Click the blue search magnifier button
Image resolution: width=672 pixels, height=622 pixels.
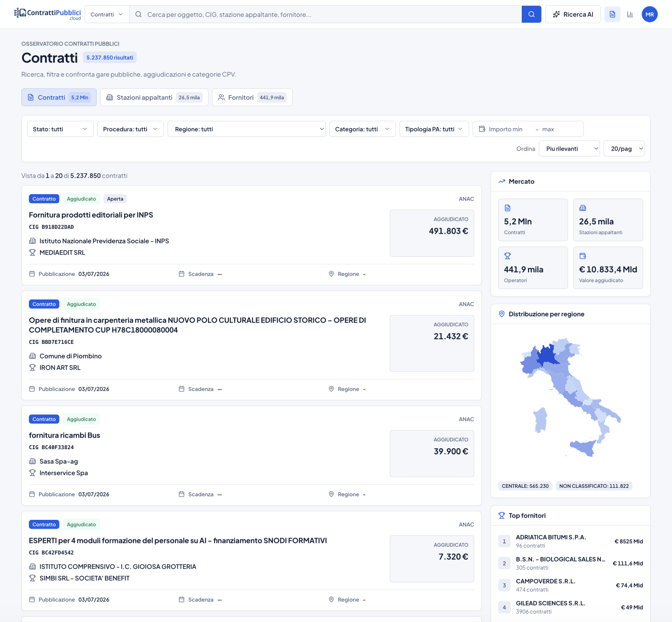[x=531, y=14]
